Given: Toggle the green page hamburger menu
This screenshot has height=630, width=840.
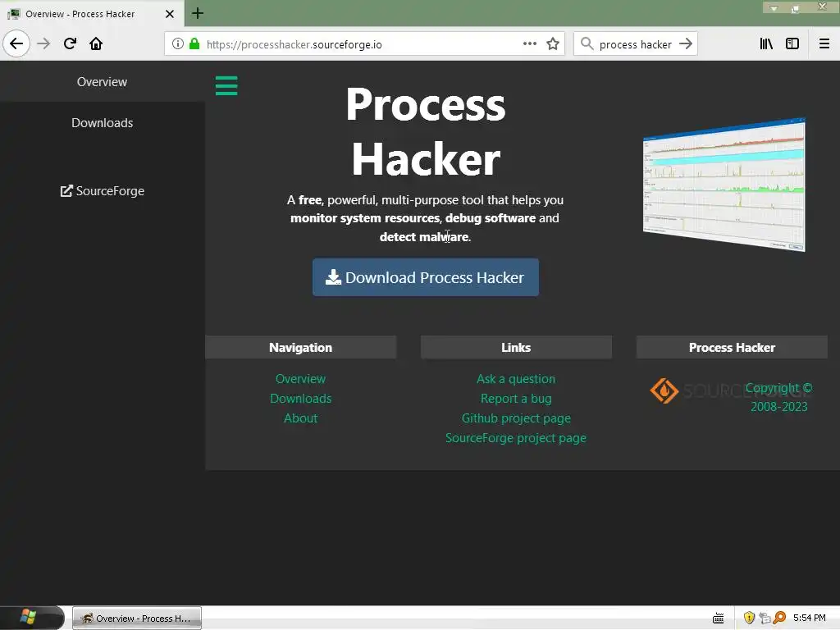Looking at the screenshot, I should (226, 85).
